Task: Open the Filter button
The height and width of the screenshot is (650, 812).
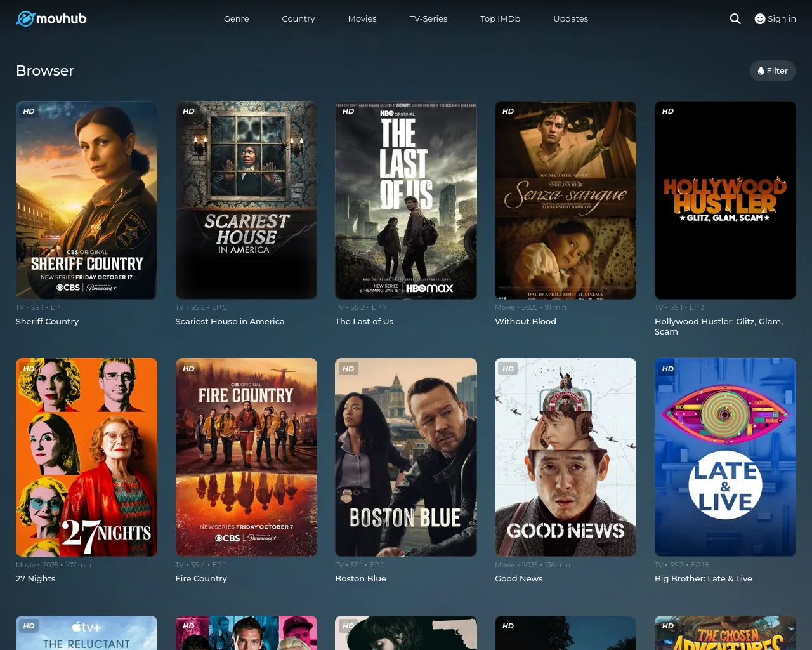Action: tap(773, 70)
